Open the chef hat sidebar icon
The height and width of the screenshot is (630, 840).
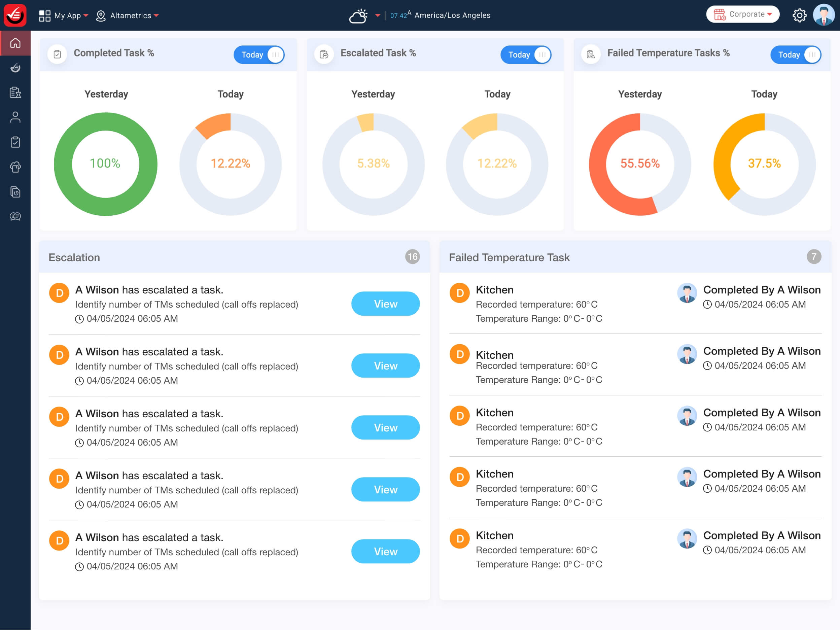tap(15, 167)
